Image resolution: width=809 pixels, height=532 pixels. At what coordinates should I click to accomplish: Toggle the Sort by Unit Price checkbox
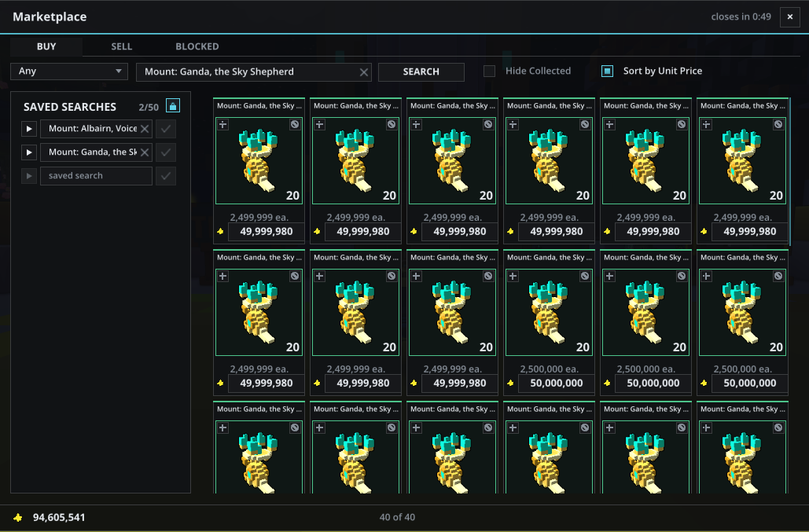pos(607,72)
